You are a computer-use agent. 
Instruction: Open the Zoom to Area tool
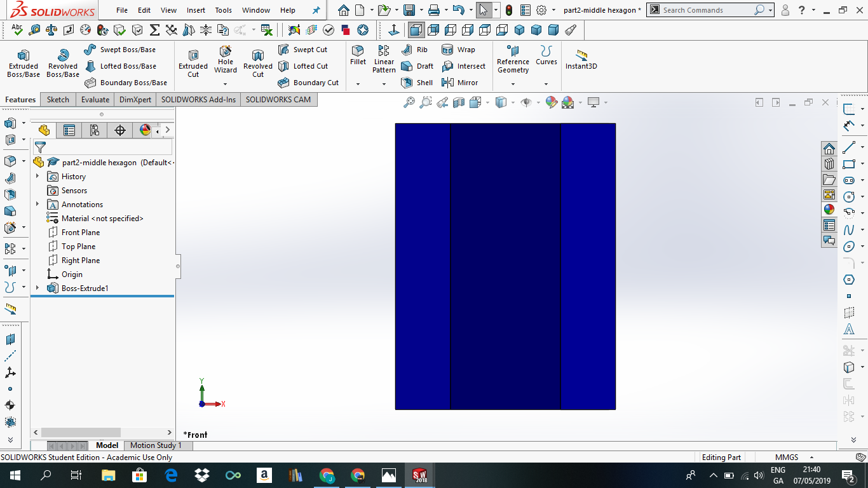(426, 102)
